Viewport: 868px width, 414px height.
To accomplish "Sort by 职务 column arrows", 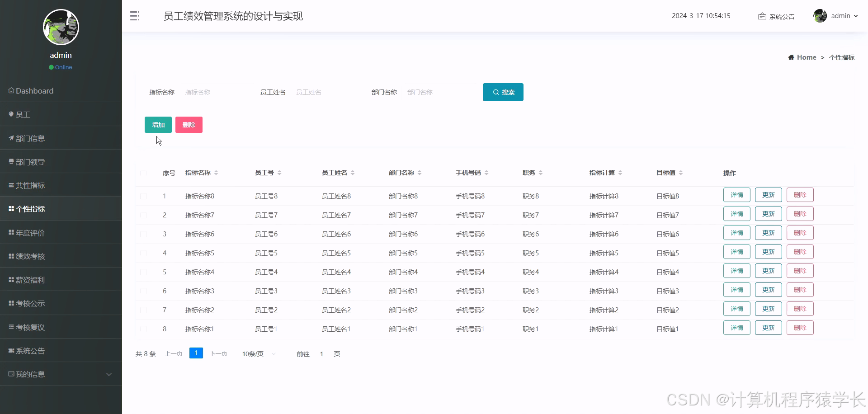I will 541,173.
